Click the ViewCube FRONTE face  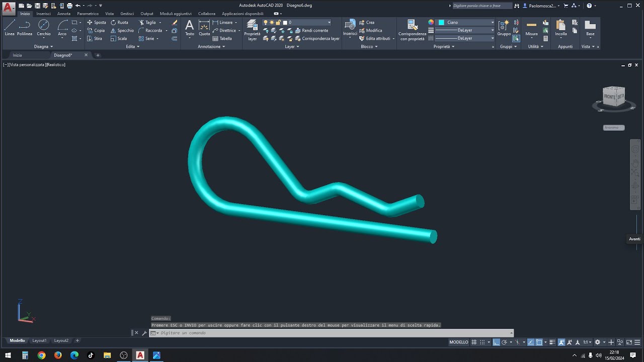[x=609, y=96]
